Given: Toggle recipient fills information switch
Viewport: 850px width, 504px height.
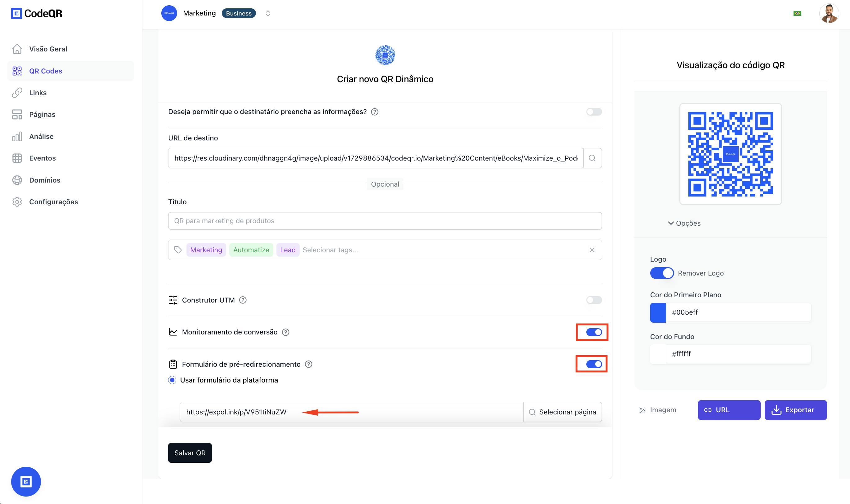Looking at the screenshot, I should pyautogui.click(x=594, y=112).
